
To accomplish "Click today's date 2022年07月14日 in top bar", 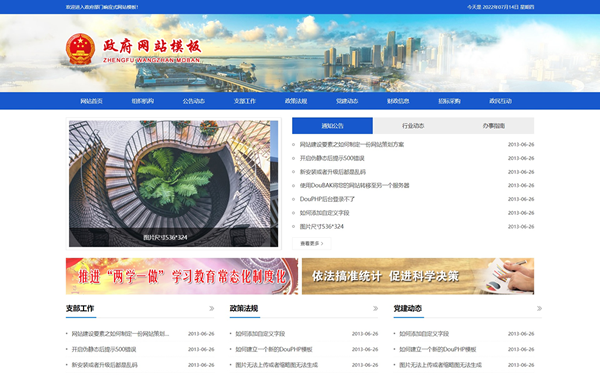I will tap(500, 7).
